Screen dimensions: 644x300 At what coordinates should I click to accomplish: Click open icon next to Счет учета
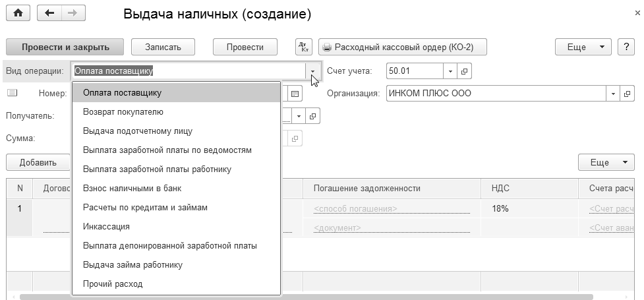[465, 71]
